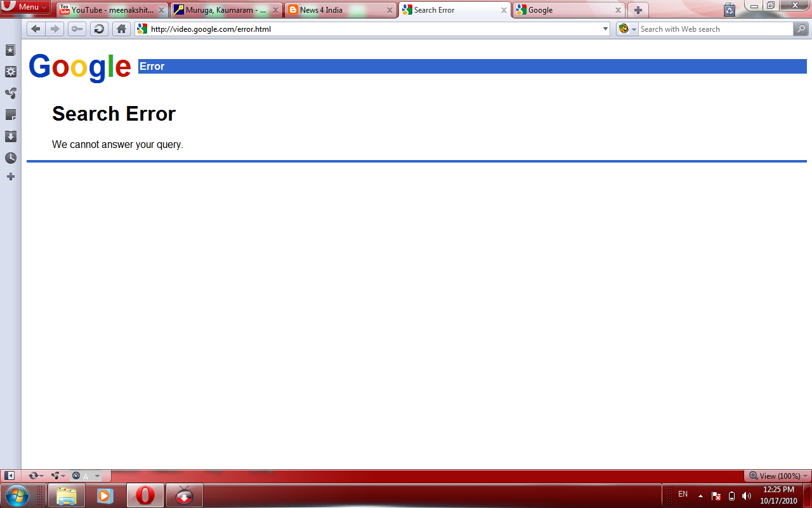This screenshot has width=812, height=508.
Task: Launch Windows Media Player from taskbar
Action: (105, 495)
